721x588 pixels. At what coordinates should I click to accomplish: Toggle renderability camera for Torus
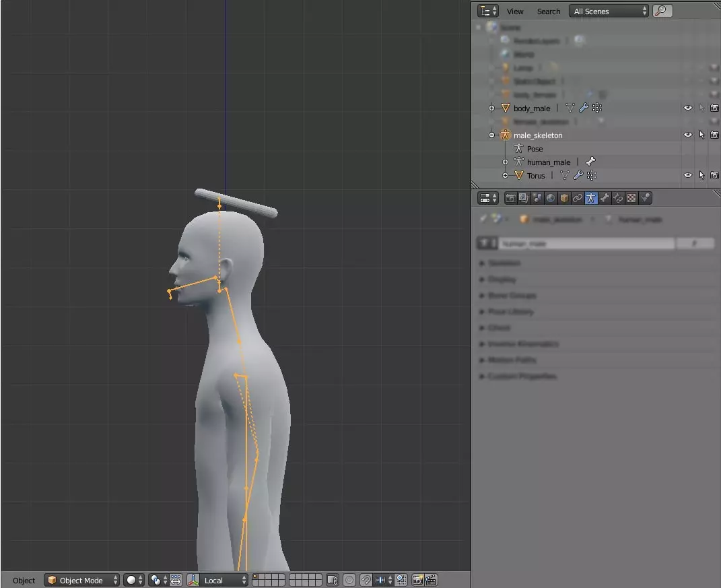pyautogui.click(x=714, y=175)
